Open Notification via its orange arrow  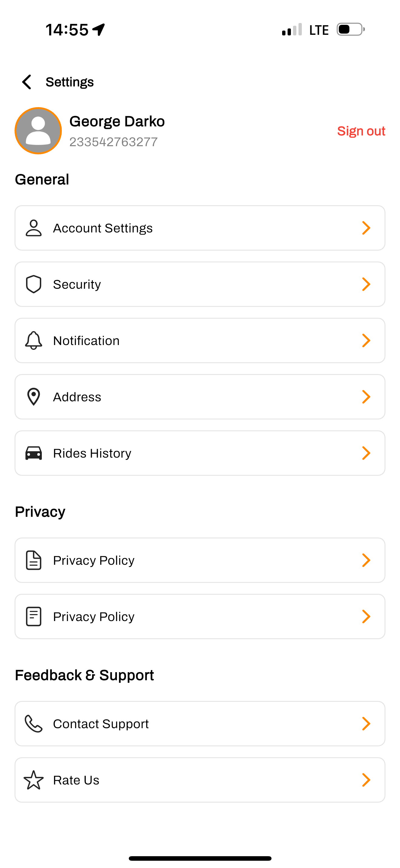coord(366,341)
